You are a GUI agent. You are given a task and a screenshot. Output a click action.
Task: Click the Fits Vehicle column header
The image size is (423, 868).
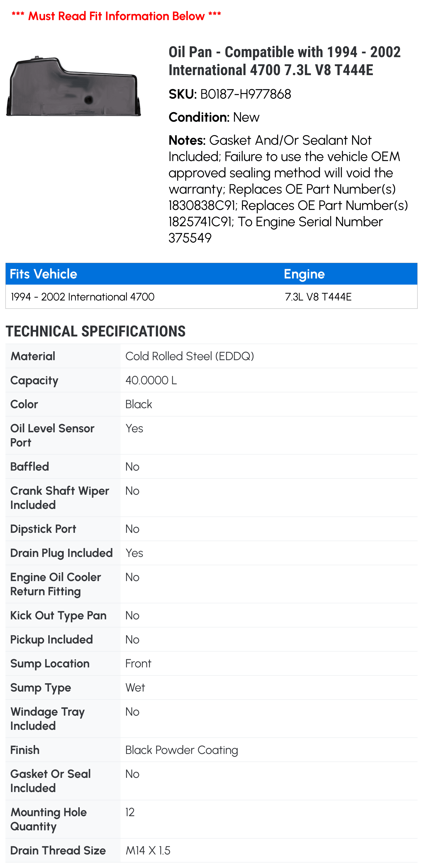click(43, 274)
